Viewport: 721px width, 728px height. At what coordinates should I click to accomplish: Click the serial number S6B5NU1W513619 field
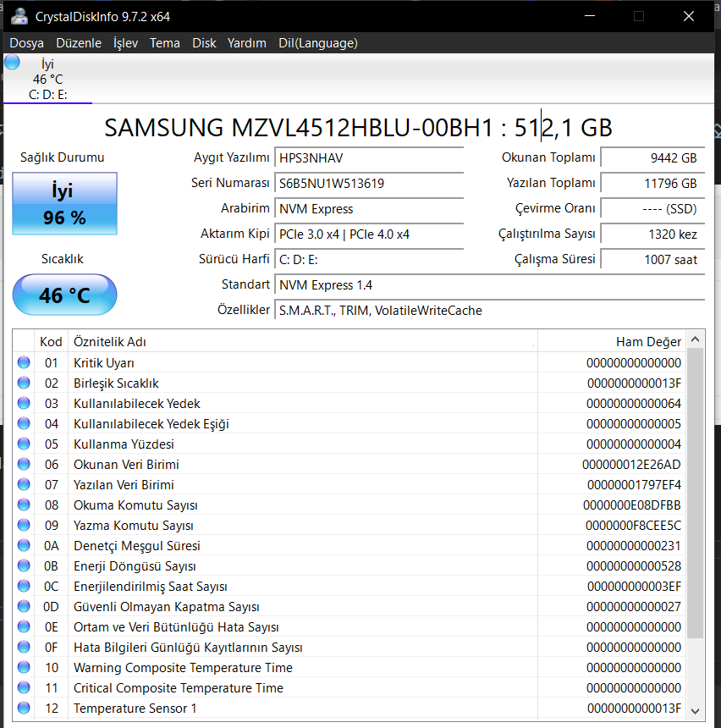point(369,184)
